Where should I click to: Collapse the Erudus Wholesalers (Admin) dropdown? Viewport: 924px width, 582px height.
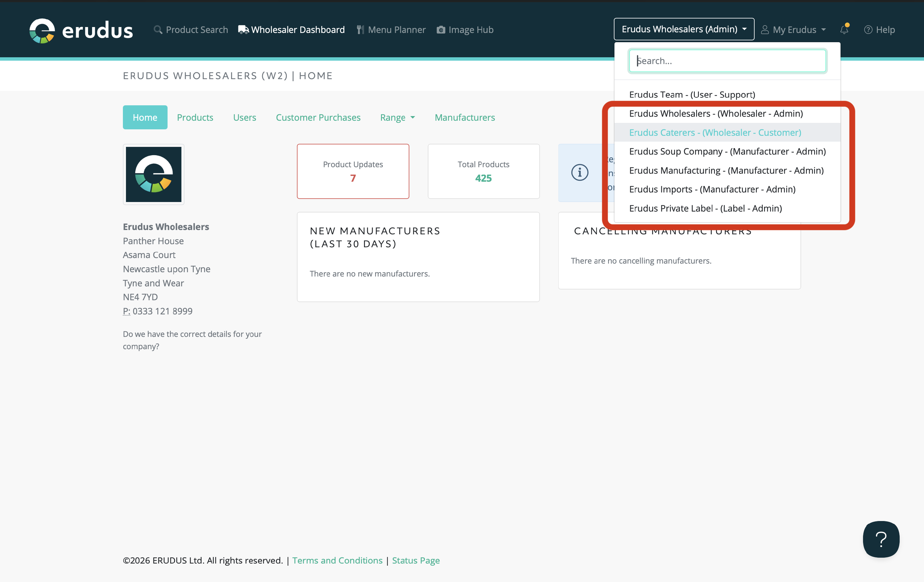pyautogui.click(x=684, y=29)
